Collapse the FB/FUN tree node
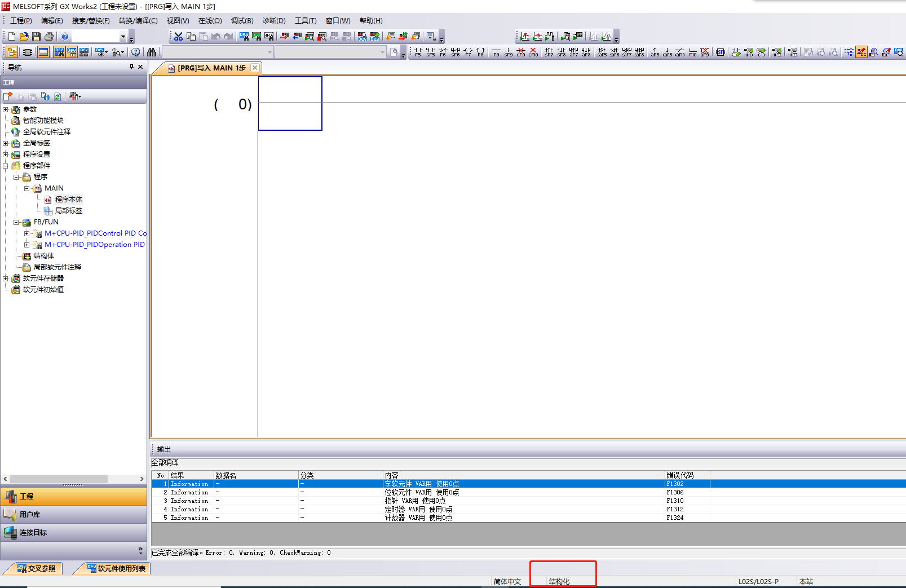The image size is (906, 588). click(x=16, y=222)
